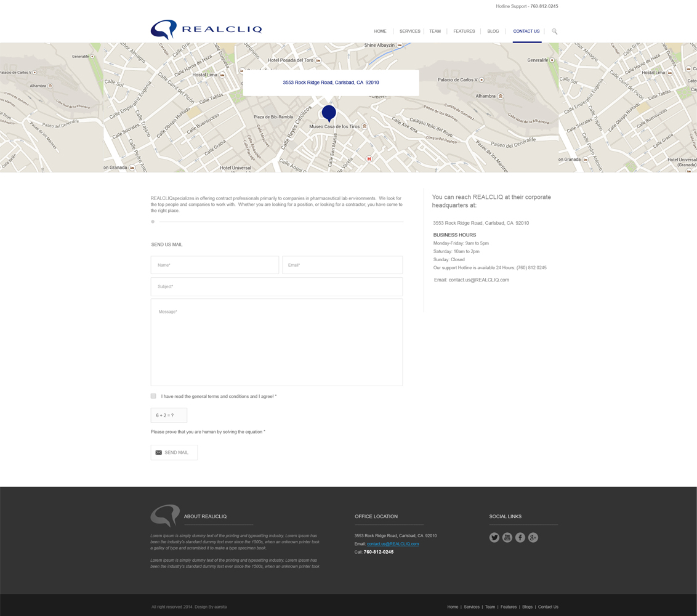The image size is (697, 616).
Task: Click the 6 + 2 = ? captcha field
Action: pos(169,415)
